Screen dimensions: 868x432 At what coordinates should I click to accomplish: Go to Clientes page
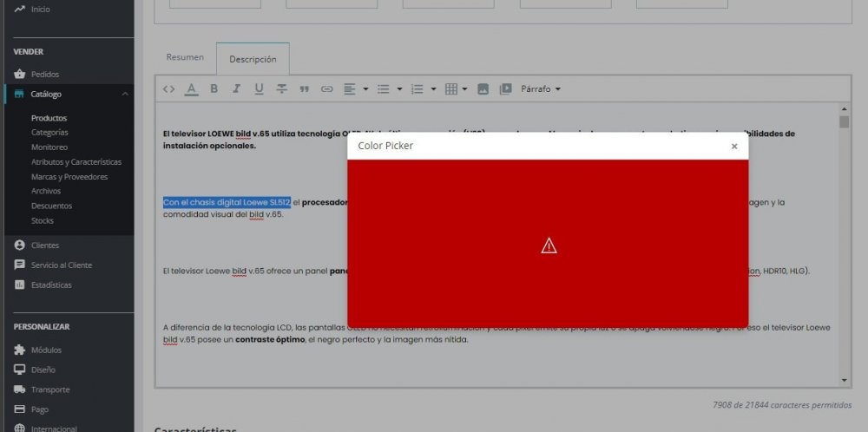coord(45,245)
